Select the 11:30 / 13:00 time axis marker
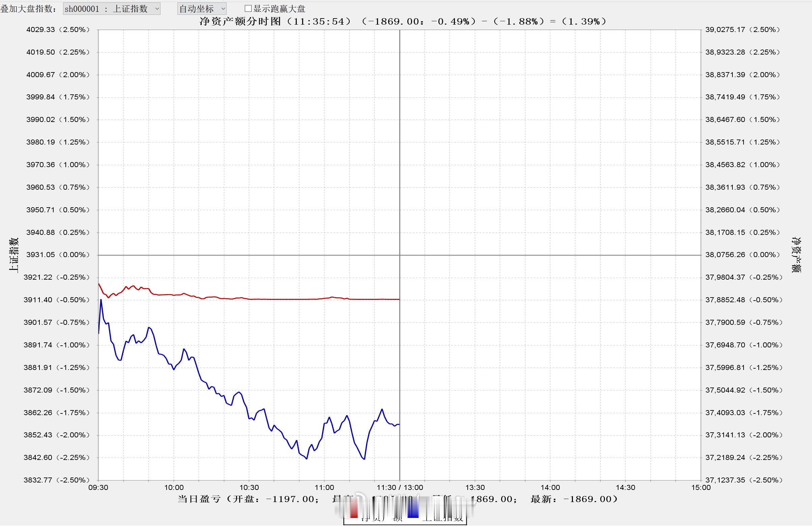This screenshot has width=812, height=527. click(x=400, y=488)
